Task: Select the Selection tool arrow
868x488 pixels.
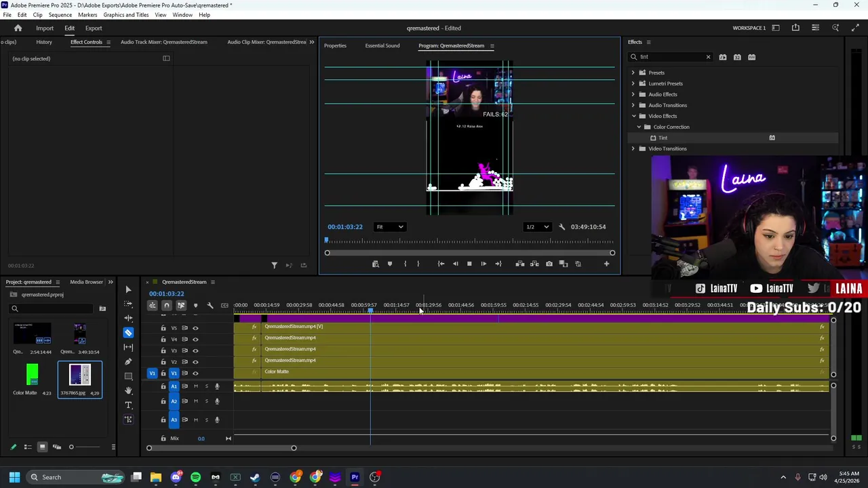Action: pos(128,289)
